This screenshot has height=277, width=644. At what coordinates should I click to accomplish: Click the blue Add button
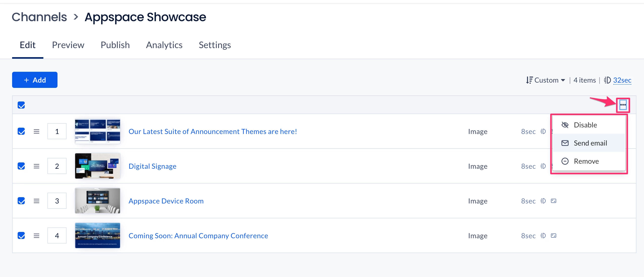(35, 80)
